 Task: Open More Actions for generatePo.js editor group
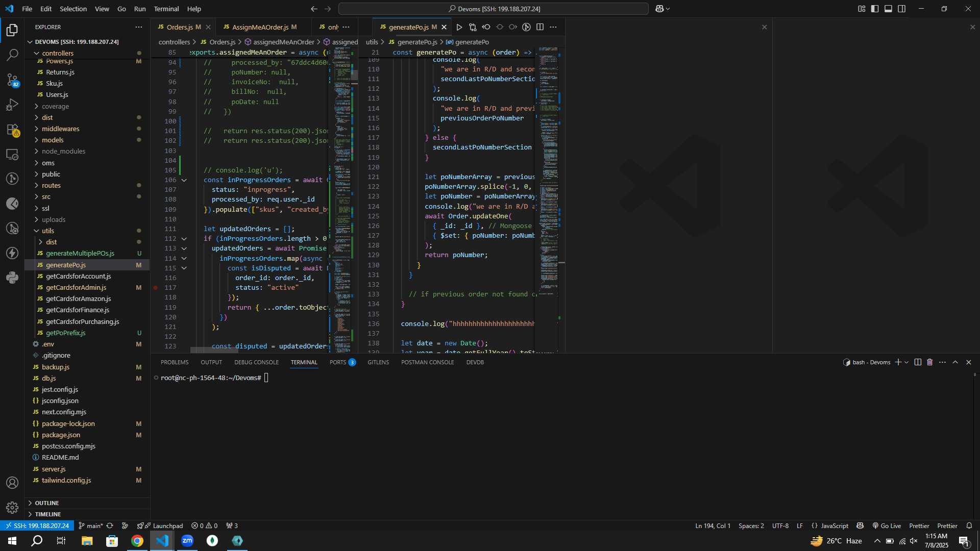[553, 27]
